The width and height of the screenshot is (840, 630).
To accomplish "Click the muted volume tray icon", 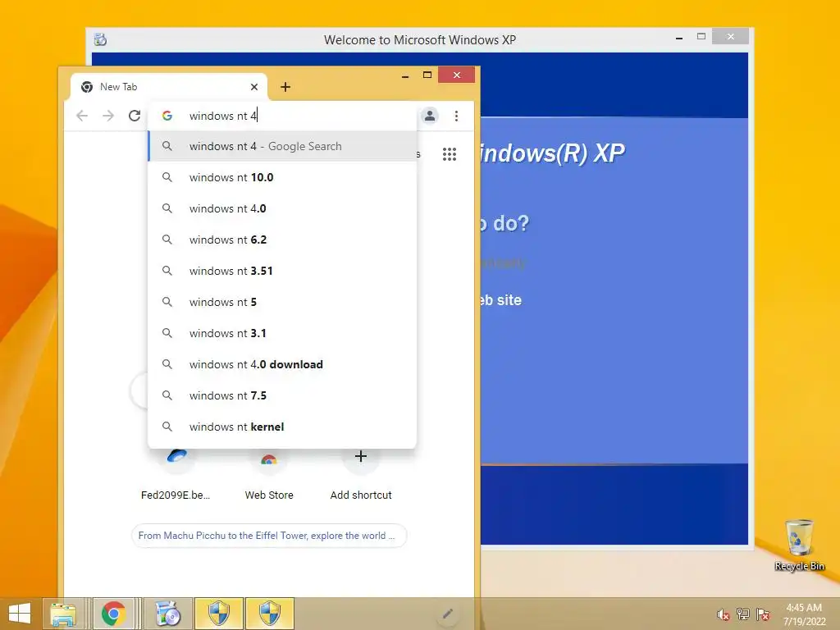I will pos(724,614).
